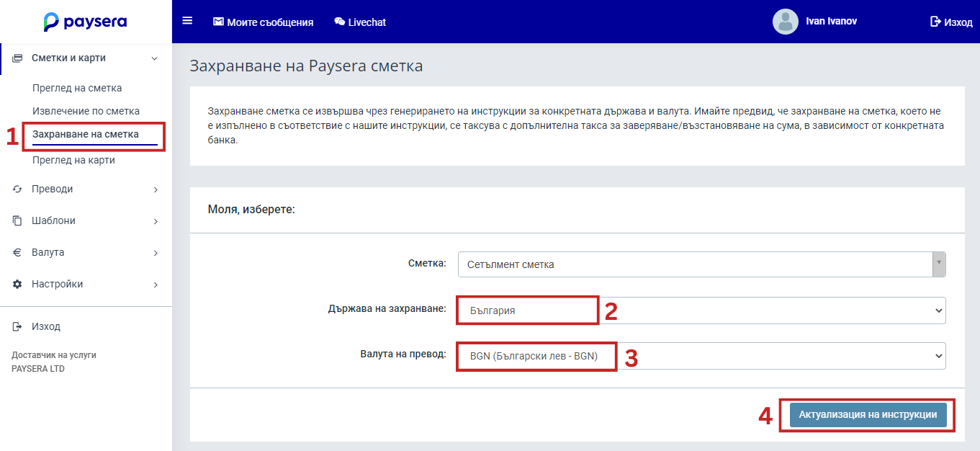Click the Livechat chat bubble icon

pyautogui.click(x=339, y=22)
